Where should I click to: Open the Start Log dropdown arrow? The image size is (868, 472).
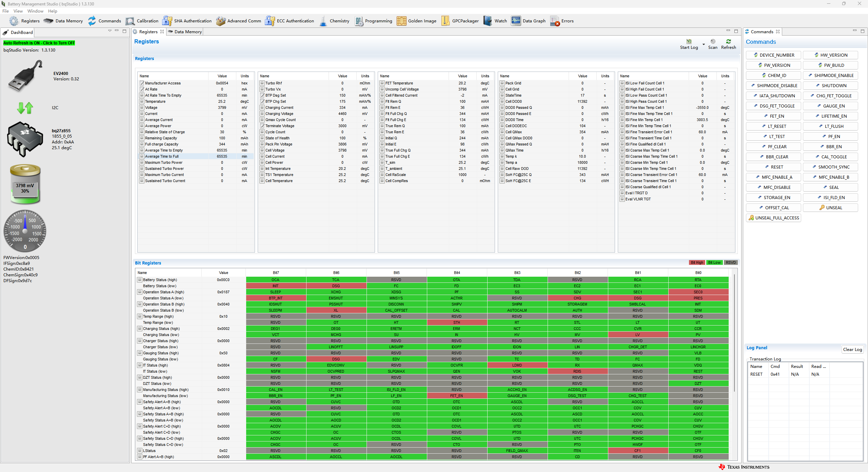click(x=704, y=44)
